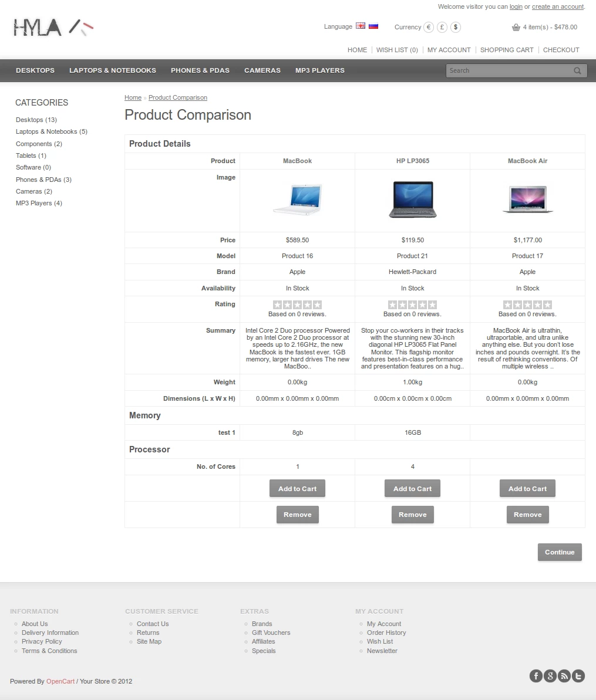Open Gift Vouchers footer link
This screenshot has height=700, width=596.
[271, 633]
